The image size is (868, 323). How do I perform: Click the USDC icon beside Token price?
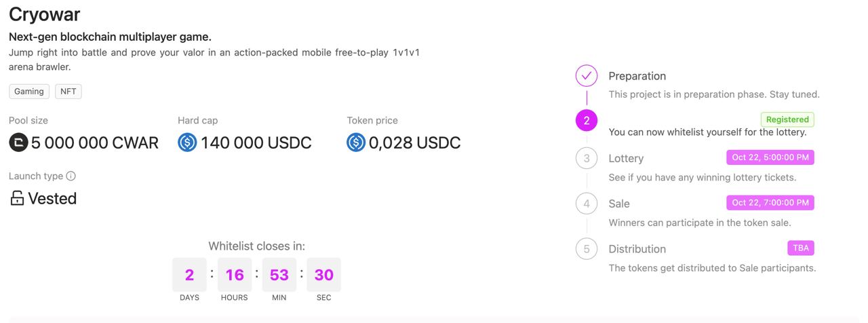[x=356, y=142]
